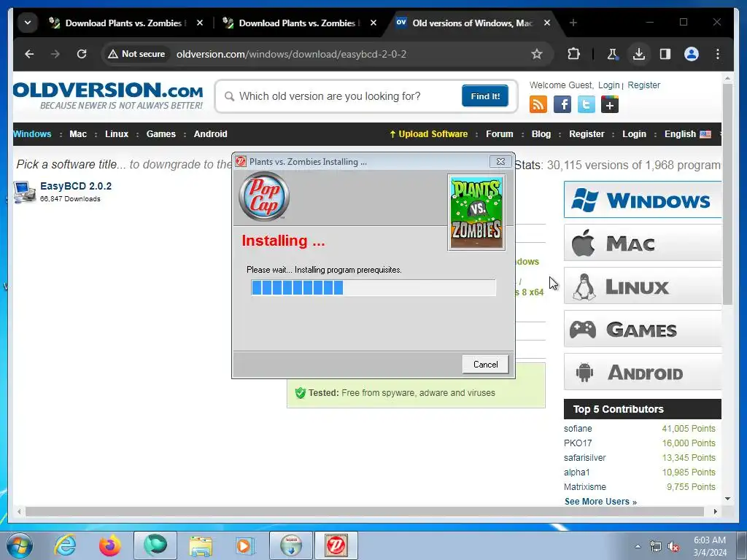Open the tab search dropdown arrow
The image size is (747, 560).
[28, 23]
